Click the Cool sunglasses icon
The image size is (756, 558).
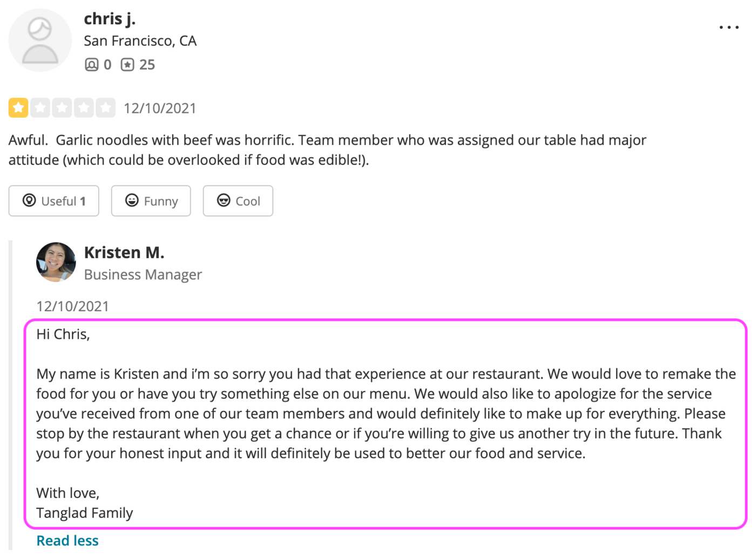pos(224,200)
